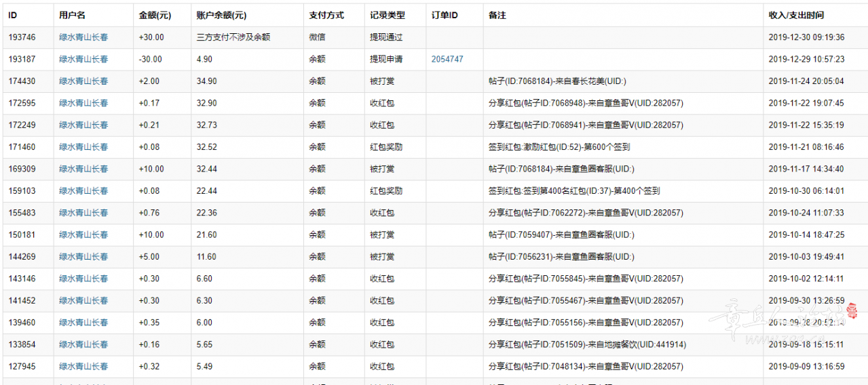Select the +0.17 amount cell
This screenshot has height=385, width=868.
point(149,103)
